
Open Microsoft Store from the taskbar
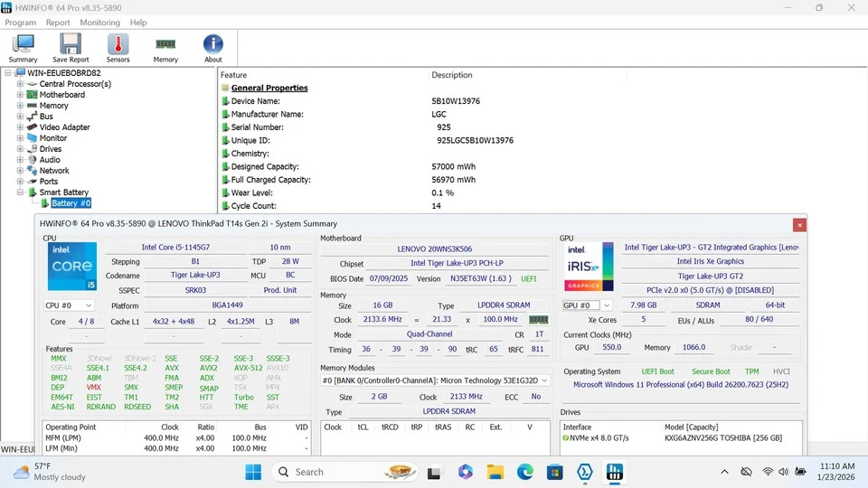554,472
